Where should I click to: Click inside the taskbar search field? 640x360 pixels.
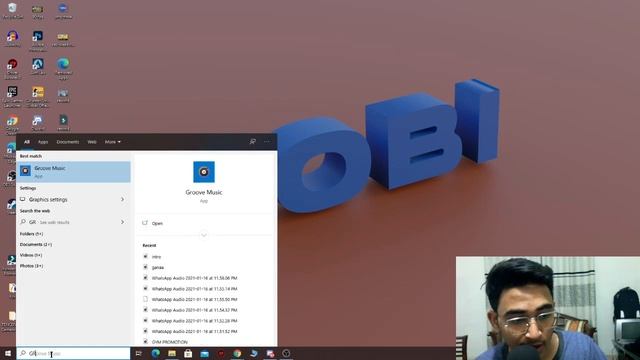73,353
